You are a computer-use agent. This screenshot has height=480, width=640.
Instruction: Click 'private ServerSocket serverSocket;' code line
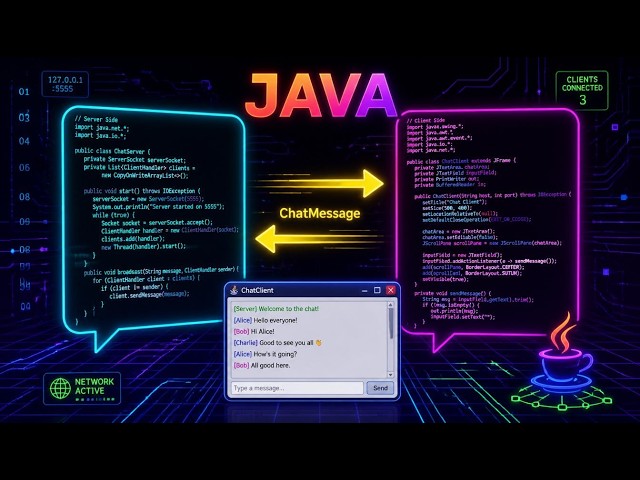135,160
